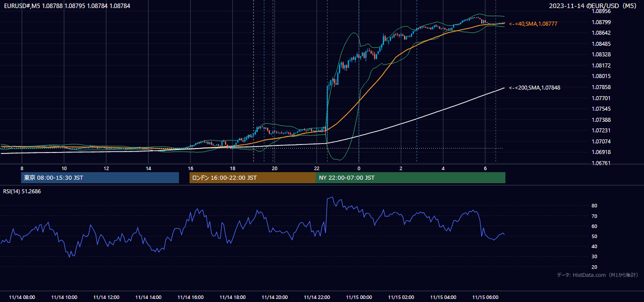This screenshot has height=302, width=644.
Task: Click hour 22 on the price chart's hour axis
Action: point(316,168)
